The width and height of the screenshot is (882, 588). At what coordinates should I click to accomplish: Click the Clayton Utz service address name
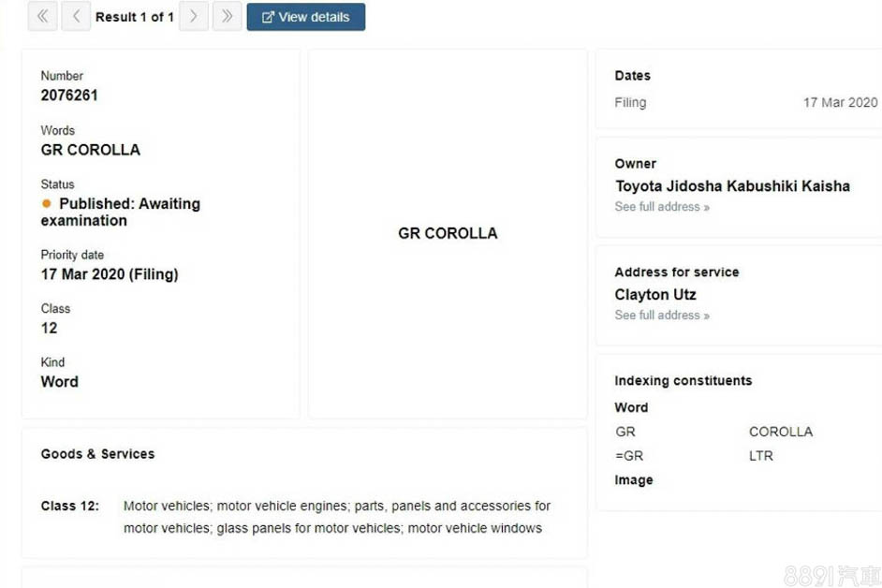click(655, 295)
